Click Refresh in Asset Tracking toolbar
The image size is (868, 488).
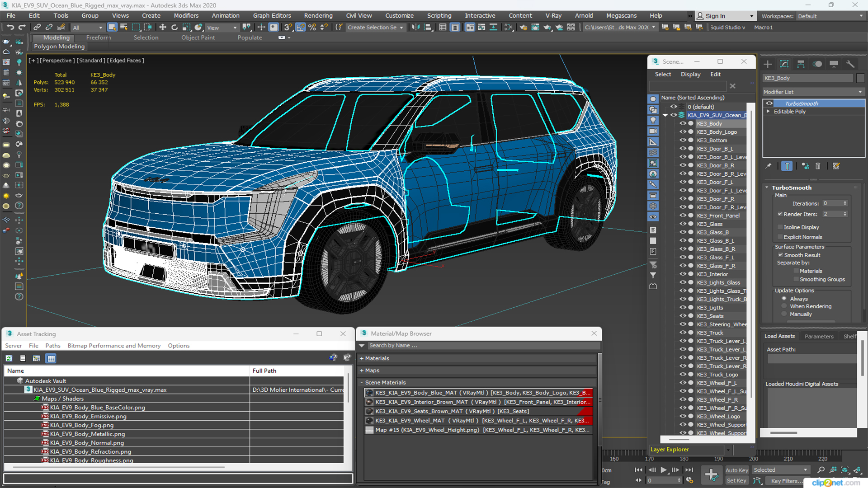click(9, 358)
